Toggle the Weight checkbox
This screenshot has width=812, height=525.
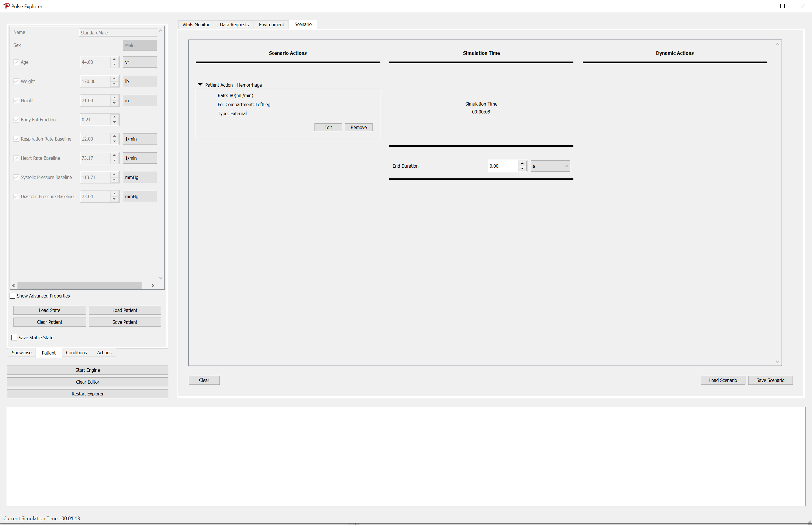click(x=16, y=81)
